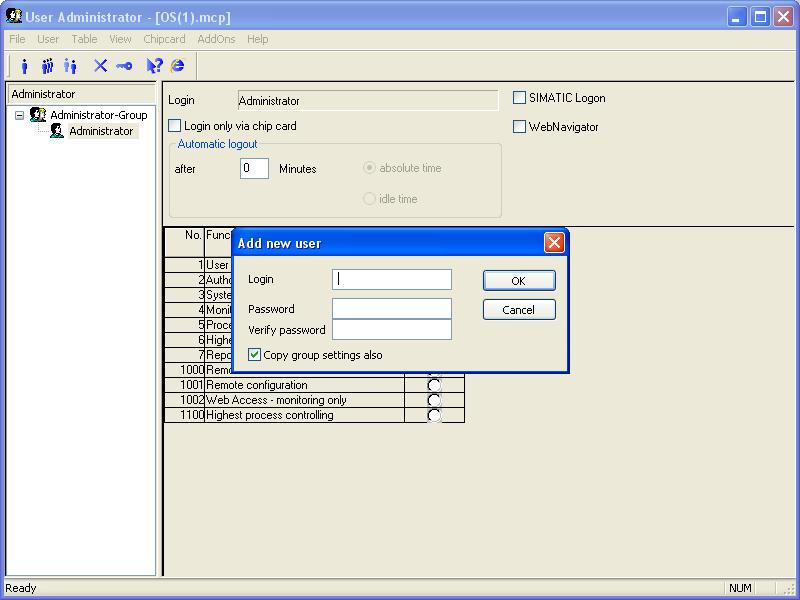
Task: Click the Internet Explorer web toolbar icon
Action: pyautogui.click(x=178, y=66)
